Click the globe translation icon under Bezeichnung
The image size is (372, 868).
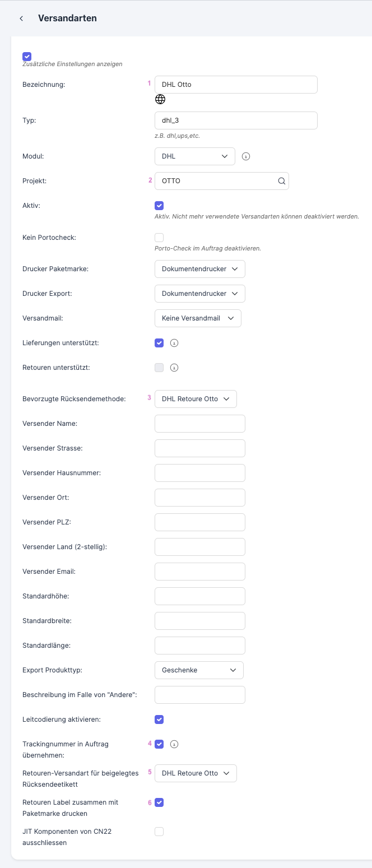[x=160, y=99]
